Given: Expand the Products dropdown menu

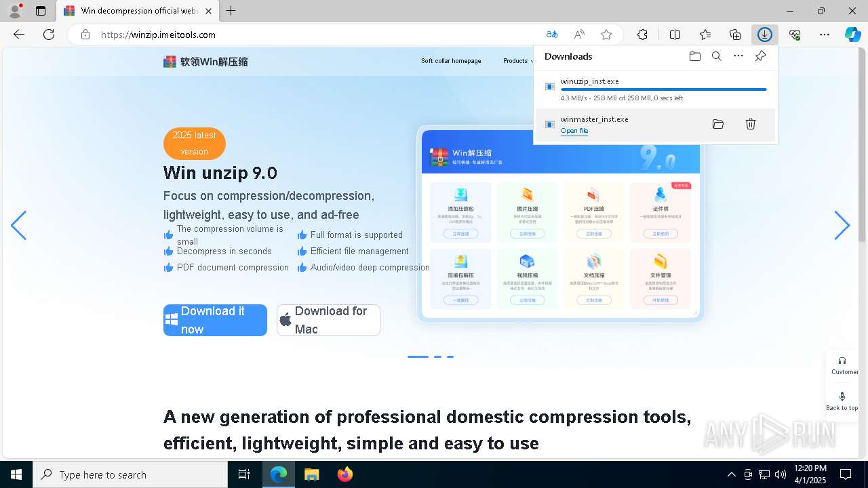Looking at the screenshot, I should 518,61.
